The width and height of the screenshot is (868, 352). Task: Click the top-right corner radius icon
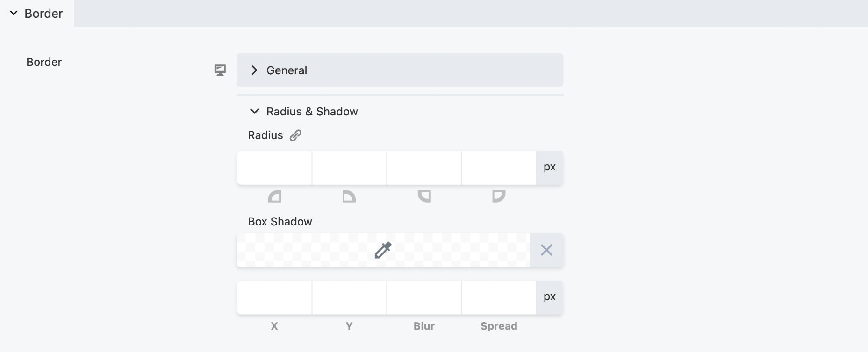point(349,197)
